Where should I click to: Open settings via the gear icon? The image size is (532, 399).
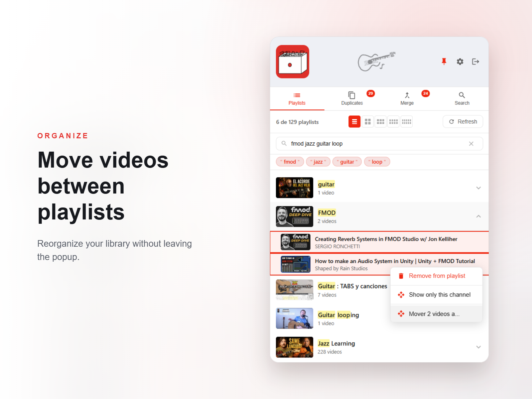(460, 62)
